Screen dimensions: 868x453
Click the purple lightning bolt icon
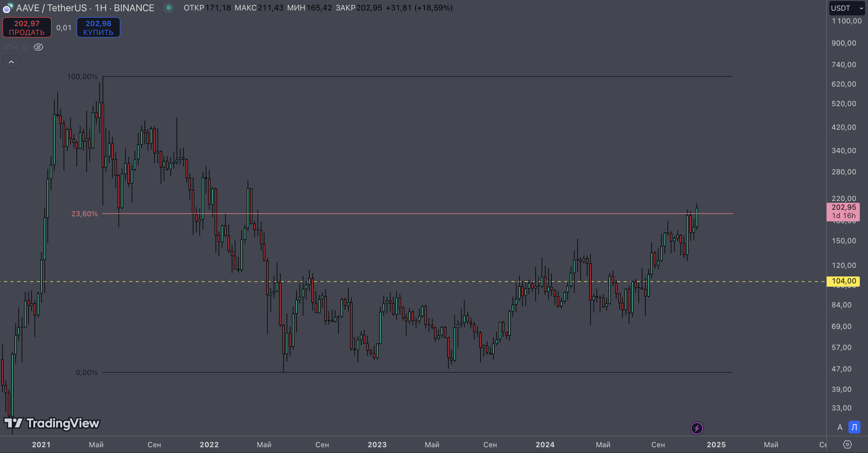tap(697, 428)
